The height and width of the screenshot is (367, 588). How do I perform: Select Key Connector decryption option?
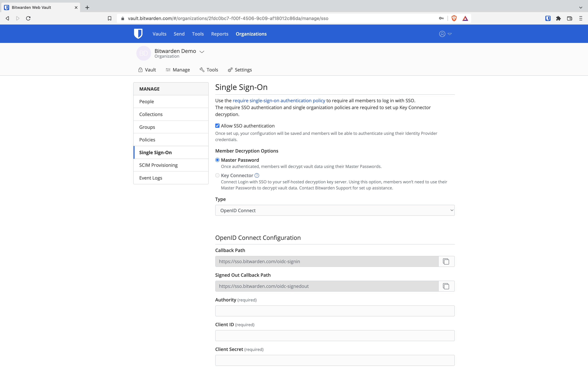click(x=217, y=175)
